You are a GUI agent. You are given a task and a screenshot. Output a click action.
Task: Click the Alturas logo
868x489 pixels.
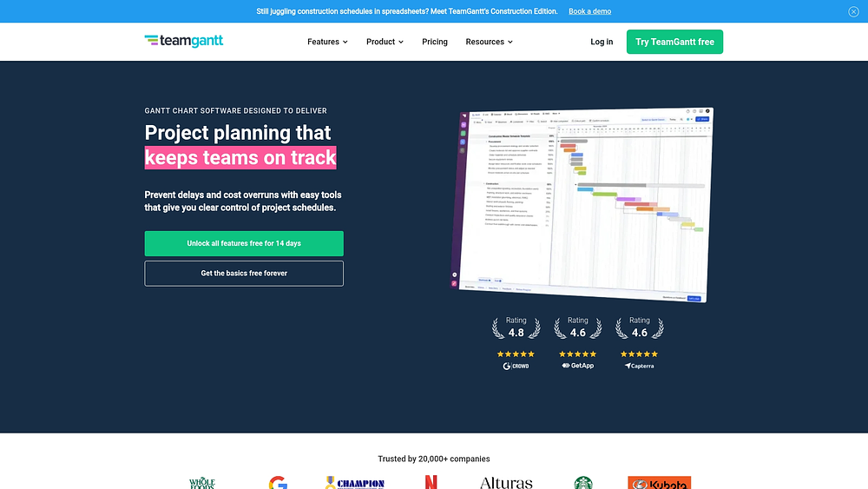(506, 483)
